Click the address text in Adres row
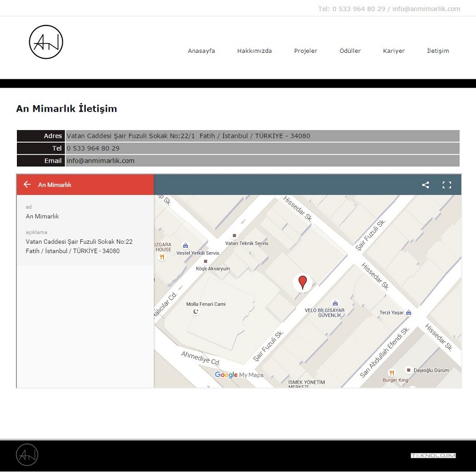 click(188, 136)
